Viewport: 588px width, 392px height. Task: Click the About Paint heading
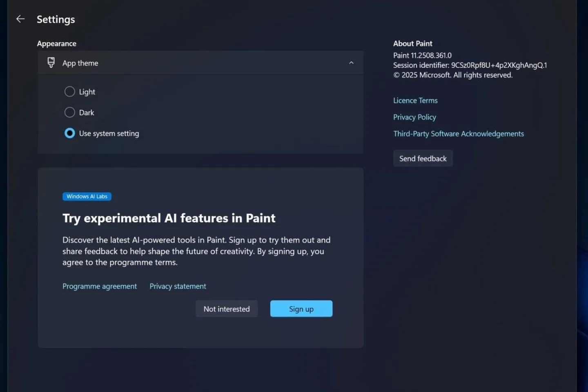[x=412, y=43]
